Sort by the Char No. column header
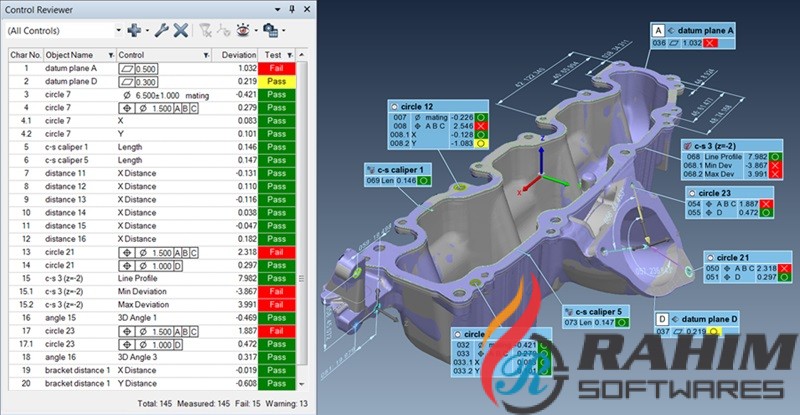This screenshot has height=415, width=800. point(26,55)
